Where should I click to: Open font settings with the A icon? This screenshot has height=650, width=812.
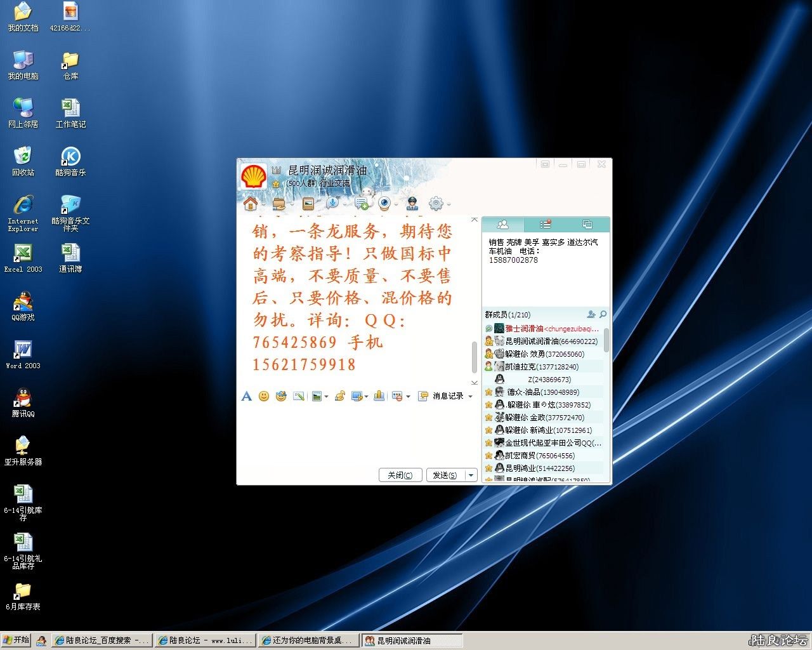(x=246, y=396)
